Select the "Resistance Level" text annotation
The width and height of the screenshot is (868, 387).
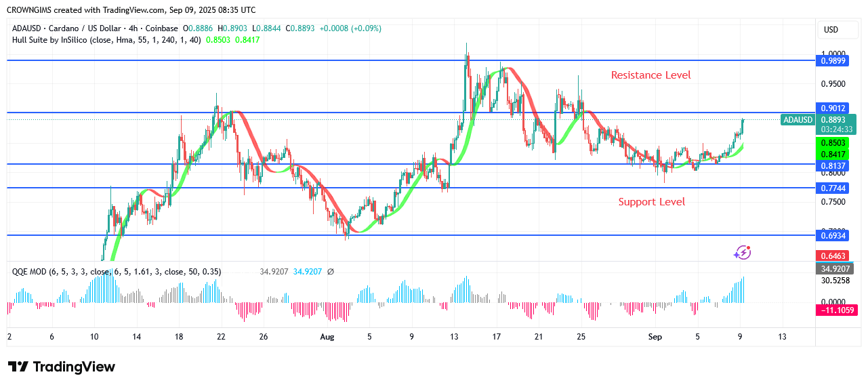coord(650,75)
